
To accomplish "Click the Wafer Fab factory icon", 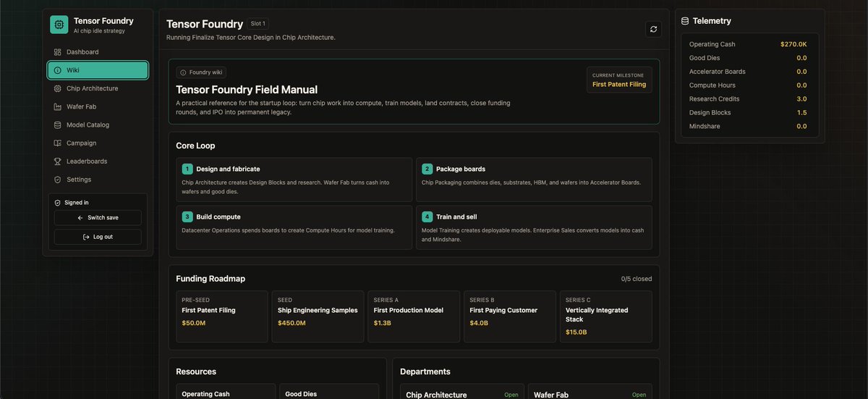I will click(x=57, y=106).
